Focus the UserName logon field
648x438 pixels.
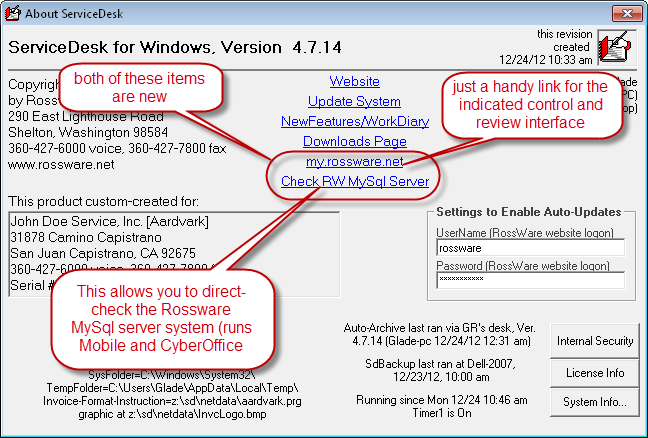(530, 247)
